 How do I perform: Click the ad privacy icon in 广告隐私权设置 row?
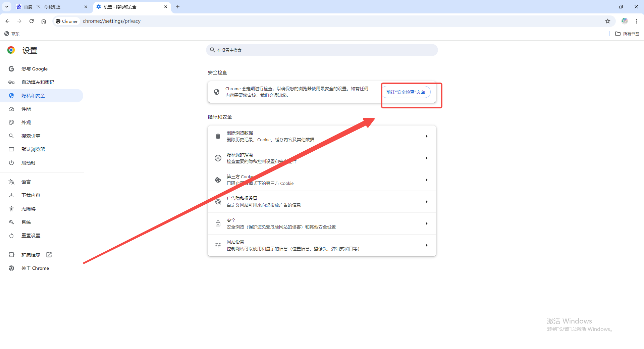click(218, 202)
